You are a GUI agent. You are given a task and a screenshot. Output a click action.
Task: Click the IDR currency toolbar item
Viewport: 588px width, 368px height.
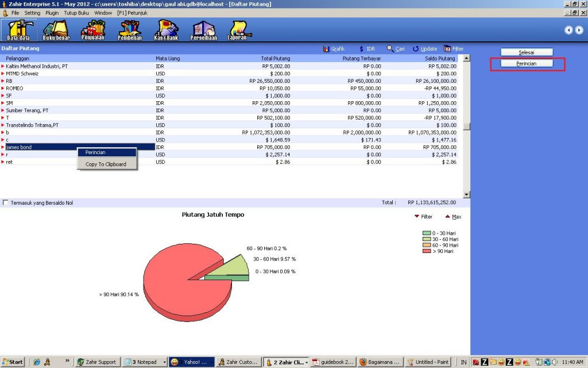[x=367, y=49]
